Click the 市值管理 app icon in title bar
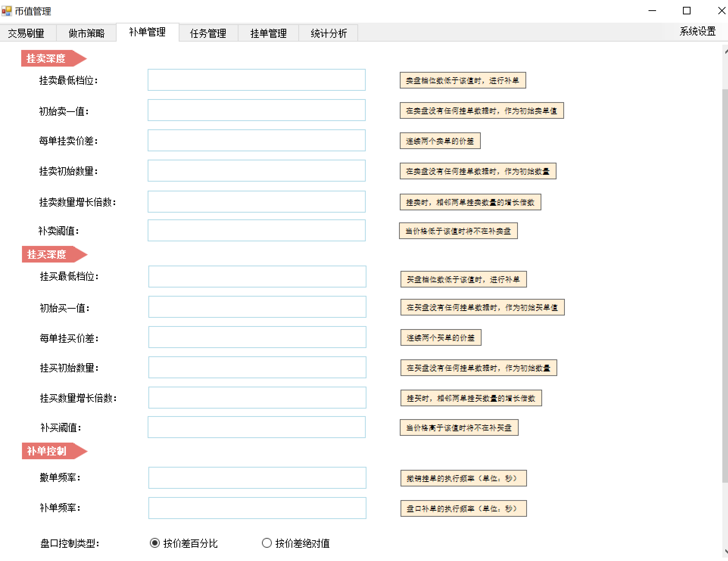This screenshot has width=728, height=561. tap(6, 11)
